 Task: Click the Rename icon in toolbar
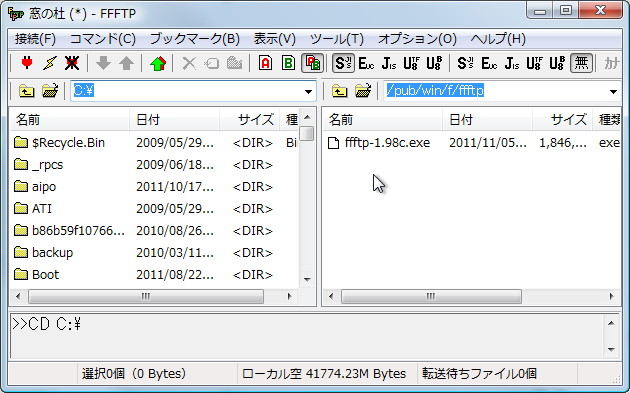[212, 63]
